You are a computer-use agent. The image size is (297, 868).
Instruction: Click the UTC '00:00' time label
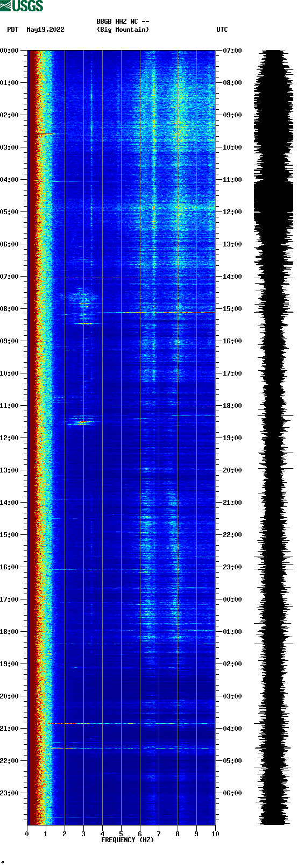click(232, 599)
